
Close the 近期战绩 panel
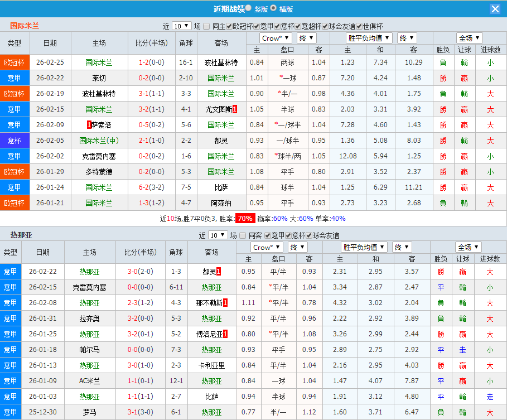[x=495, y=8]
